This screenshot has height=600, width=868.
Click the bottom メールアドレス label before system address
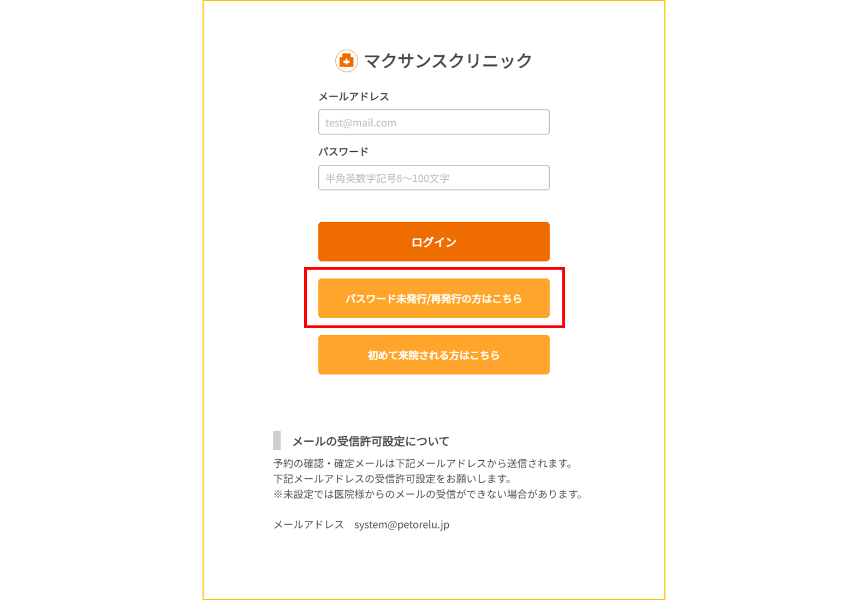coord(308,525)
